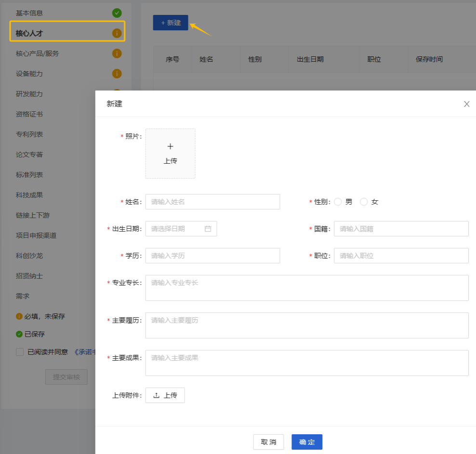Click the 专业专长 text area

click(x=306, y=288)
